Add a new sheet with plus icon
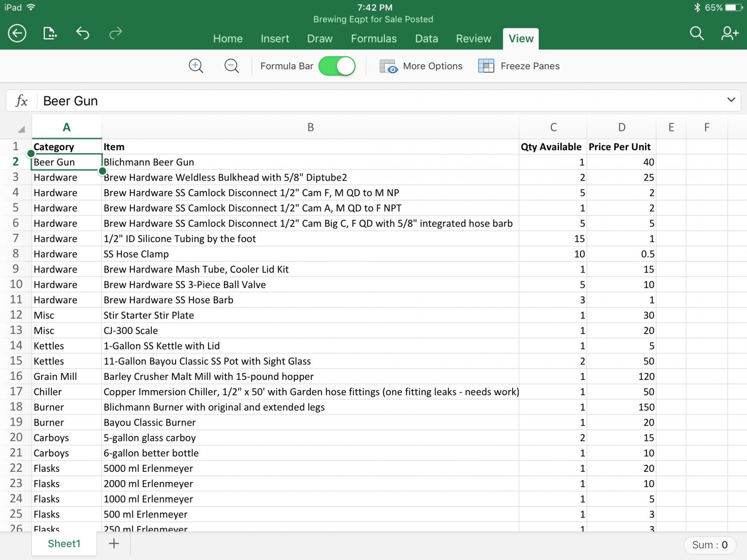 coord(114,544)
